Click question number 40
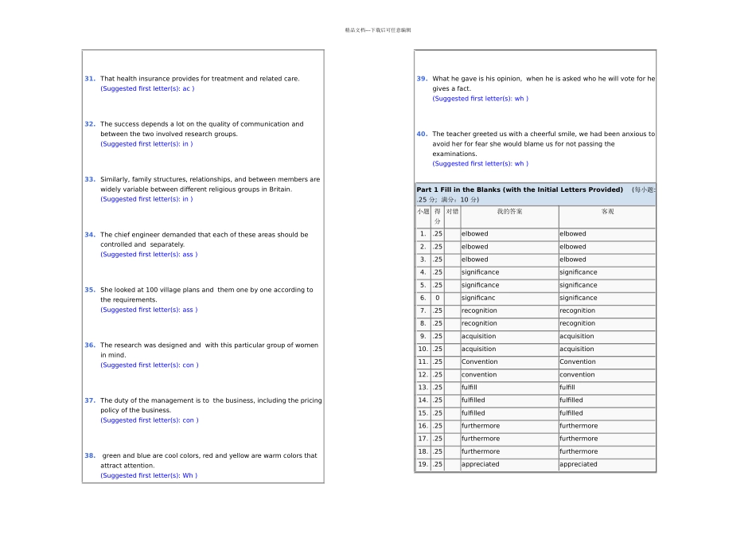 [422, 134]
